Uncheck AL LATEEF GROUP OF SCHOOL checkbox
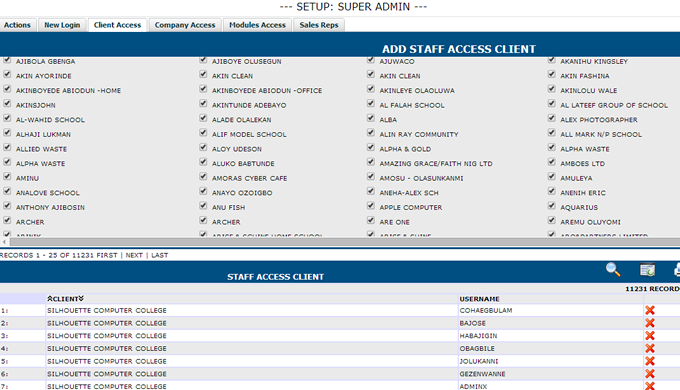Viewport: 680px width, 390px height. click(x=551, y=103)
